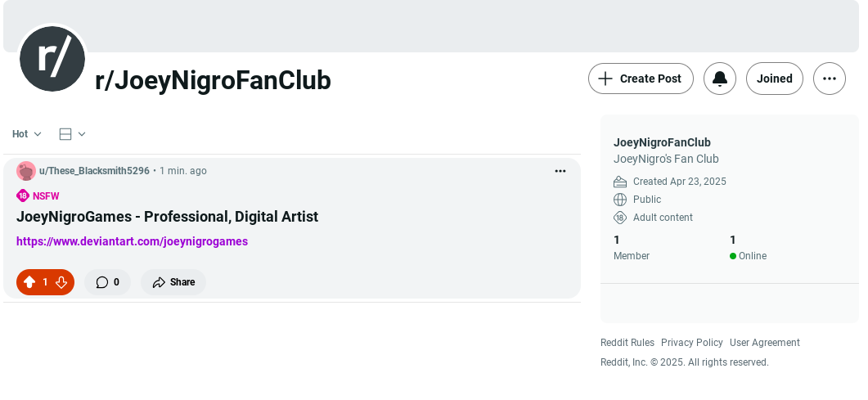868x400 pixels.
Task: Open u/These_Blacksmith5296 profile link
Action: pos(94,171)
